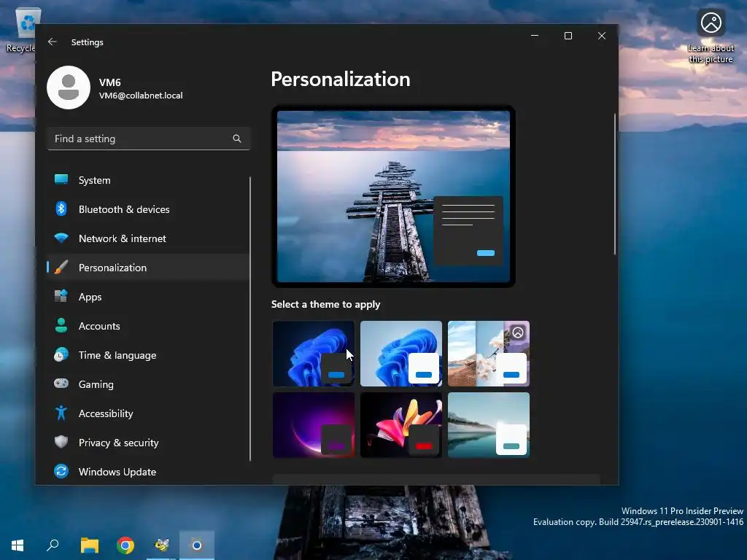This screenshot has height=560, width=747.
Task: Click the VM6@collabnet.local account email
Action: tap(141, 96)
